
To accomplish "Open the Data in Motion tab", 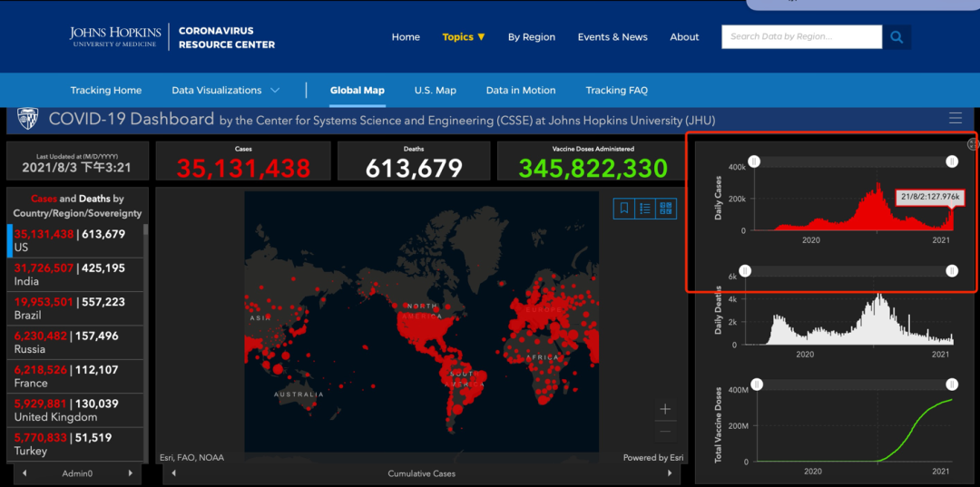I will point(520,90).
